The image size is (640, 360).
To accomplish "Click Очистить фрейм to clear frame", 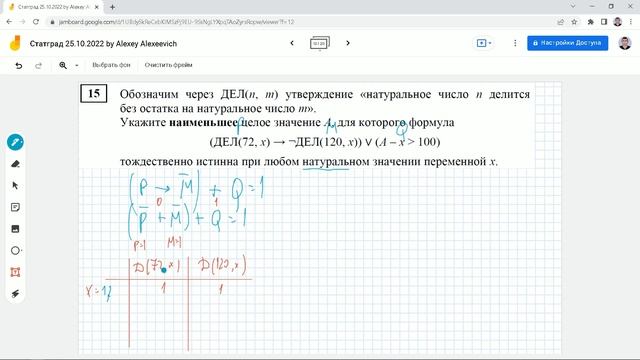I will 168,65.
